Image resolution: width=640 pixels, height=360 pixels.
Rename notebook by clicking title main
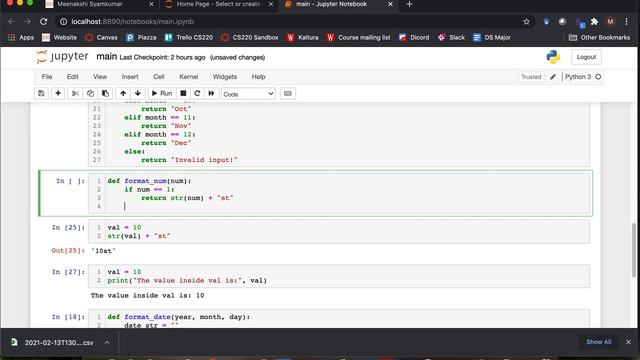click(107, 57)
